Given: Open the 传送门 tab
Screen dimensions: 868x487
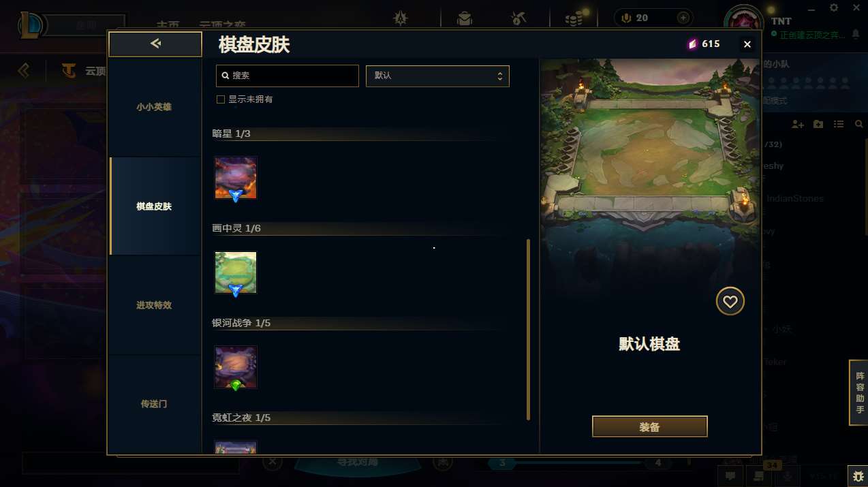Looking at the screenshot, I should pos(155,404).
